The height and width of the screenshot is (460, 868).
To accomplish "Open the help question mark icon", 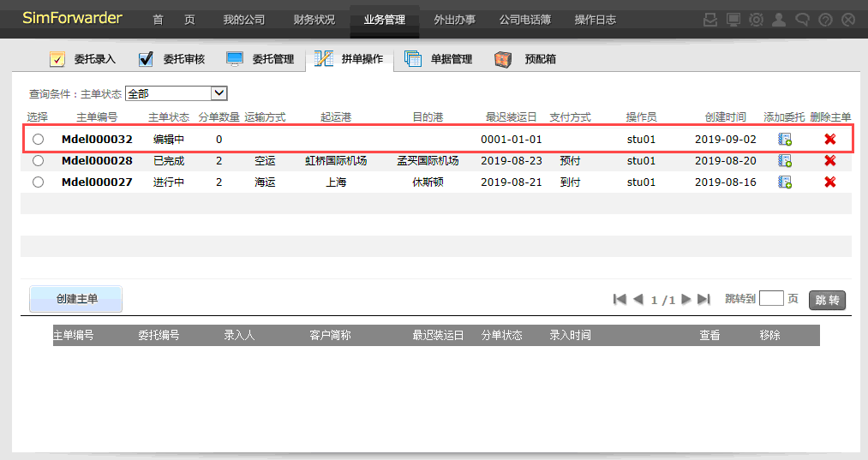I will 825,20.
